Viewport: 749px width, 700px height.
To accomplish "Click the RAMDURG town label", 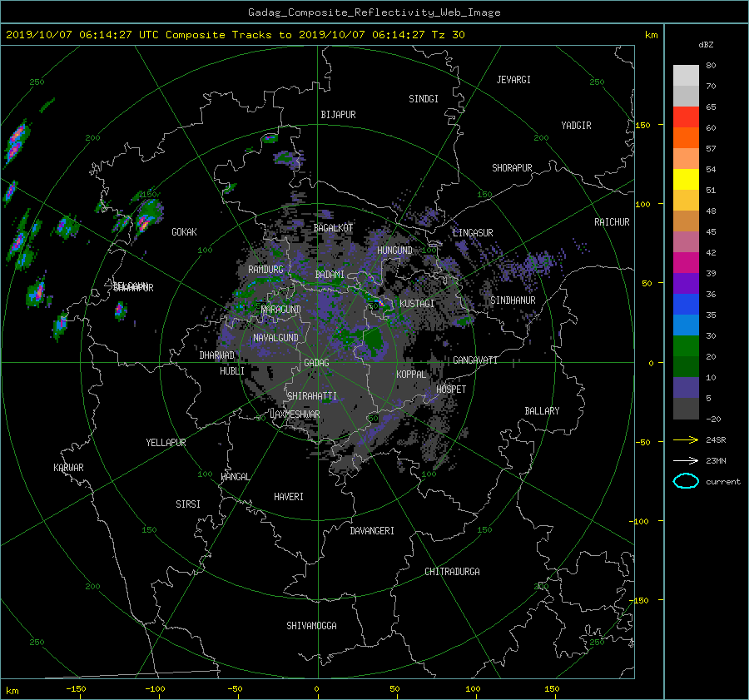I will [265, 270].
